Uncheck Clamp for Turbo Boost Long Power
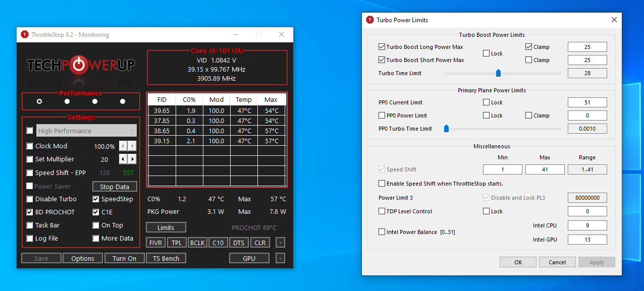This screenshot has height=291, width=644. point(528,47)
